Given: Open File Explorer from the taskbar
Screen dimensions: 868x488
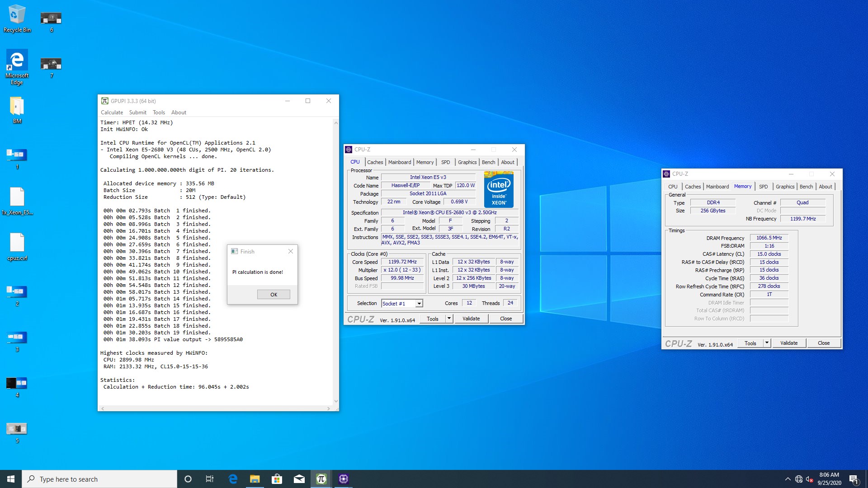Looking at the screenshot, I should [x=255, y=479].
